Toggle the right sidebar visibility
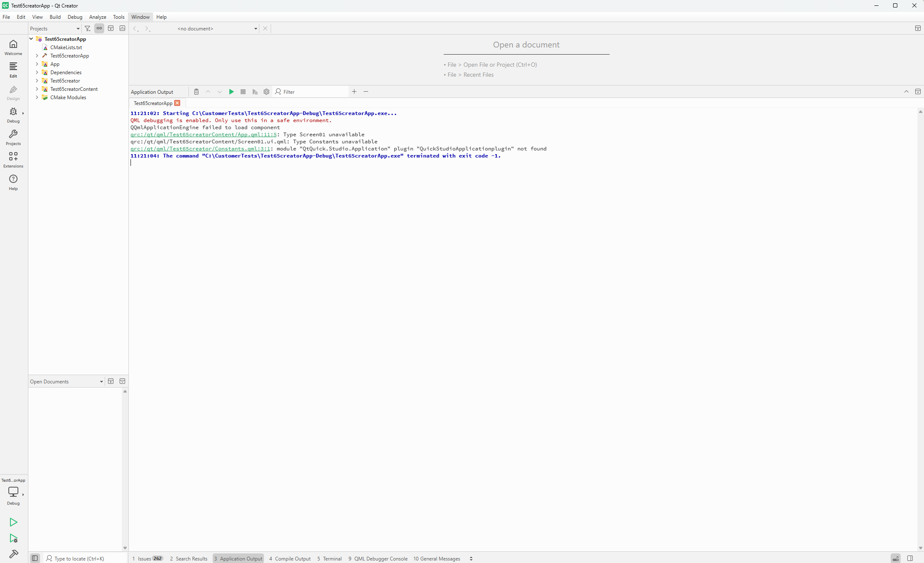This screenshot has width=924, height=563. tap(910, 558)
